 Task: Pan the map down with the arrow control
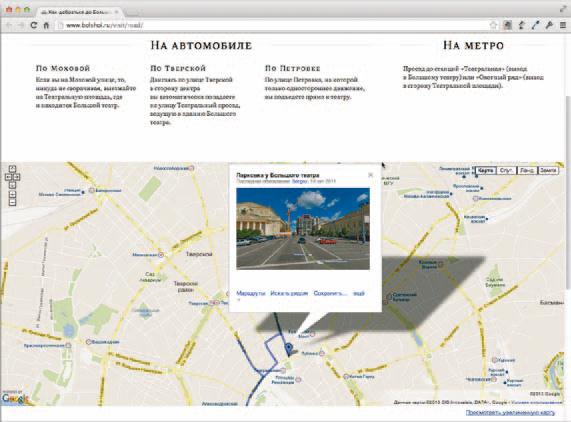pyautogui.click(x=12, y=186)
